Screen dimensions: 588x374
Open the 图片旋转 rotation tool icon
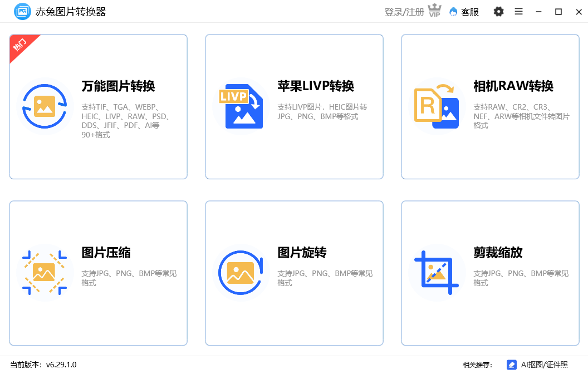click(241, 273)
